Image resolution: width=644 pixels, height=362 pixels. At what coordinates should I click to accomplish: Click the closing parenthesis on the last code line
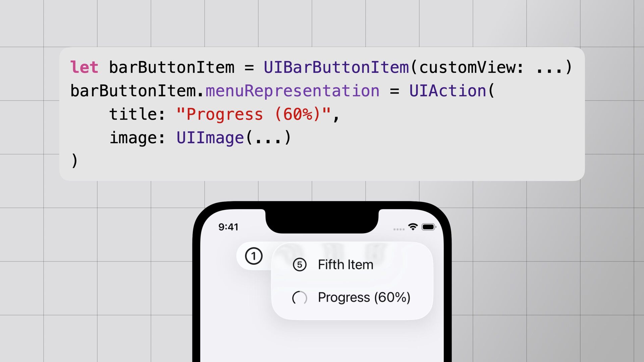point(74,161)
